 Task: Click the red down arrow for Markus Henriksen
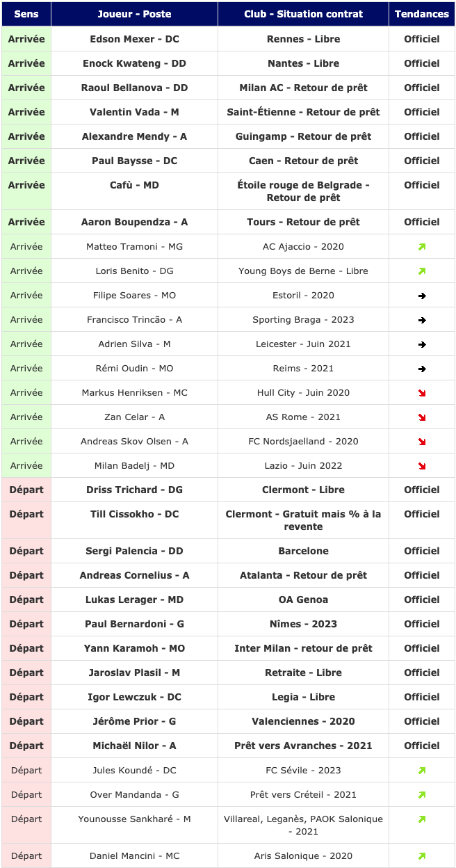[422, 393]
